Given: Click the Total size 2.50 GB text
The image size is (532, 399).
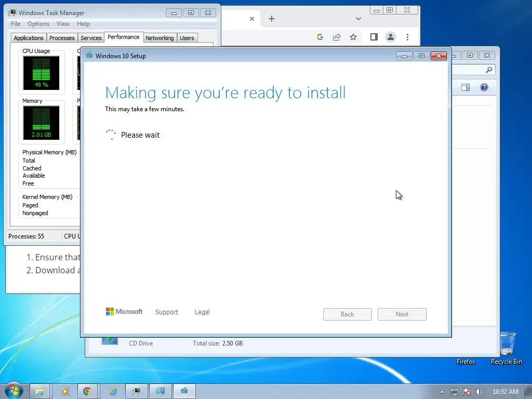Looking at the screenshot, I should 218,343.
